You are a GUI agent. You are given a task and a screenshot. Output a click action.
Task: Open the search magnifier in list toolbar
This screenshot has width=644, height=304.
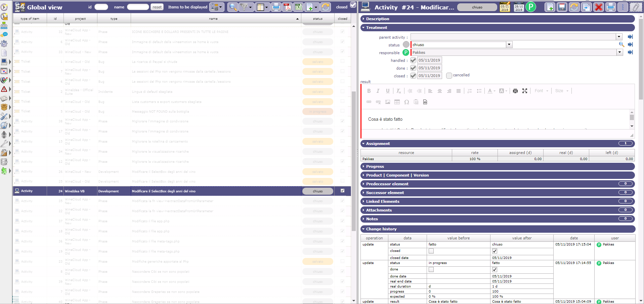232,7
